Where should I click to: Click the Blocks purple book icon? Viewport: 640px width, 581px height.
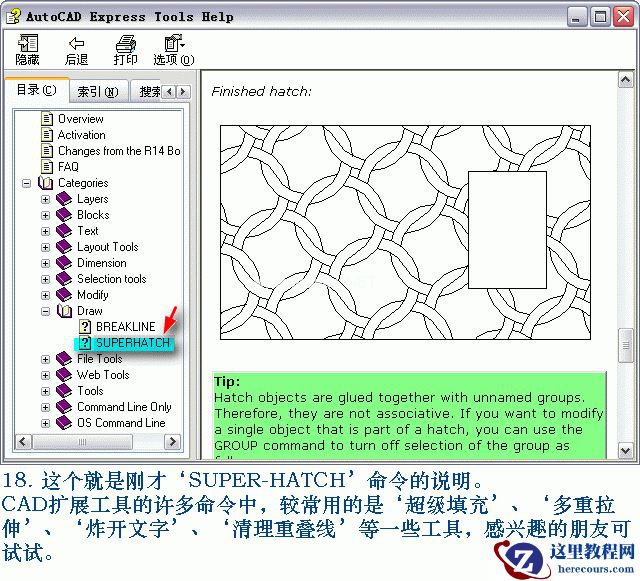(x=64, y=215)
